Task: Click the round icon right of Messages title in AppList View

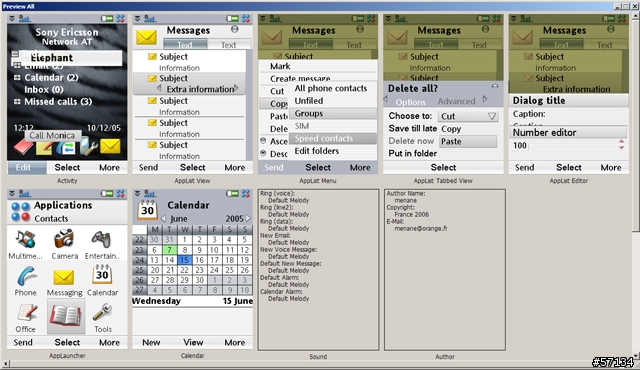Action: pos(235,29)
